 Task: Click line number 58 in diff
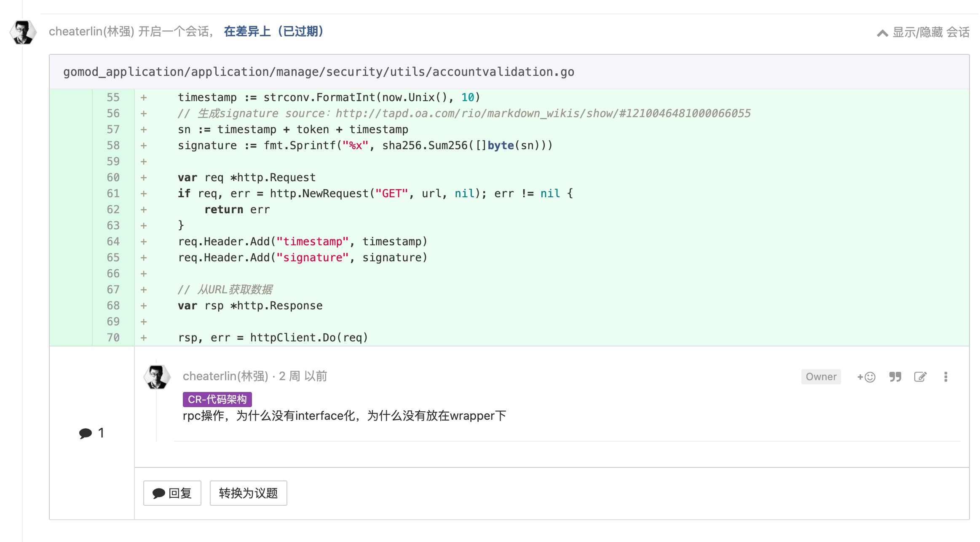coord(113,145)
